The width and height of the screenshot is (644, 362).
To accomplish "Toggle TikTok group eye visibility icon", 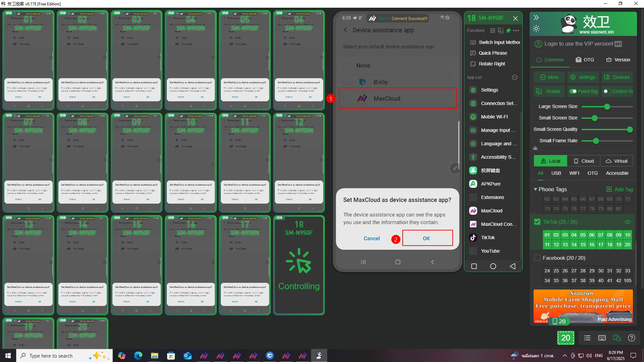I will pyautogui.click(x=628, y=222).
